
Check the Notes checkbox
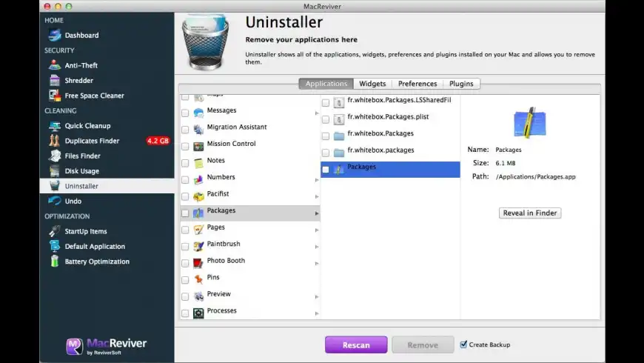point(185,163)
